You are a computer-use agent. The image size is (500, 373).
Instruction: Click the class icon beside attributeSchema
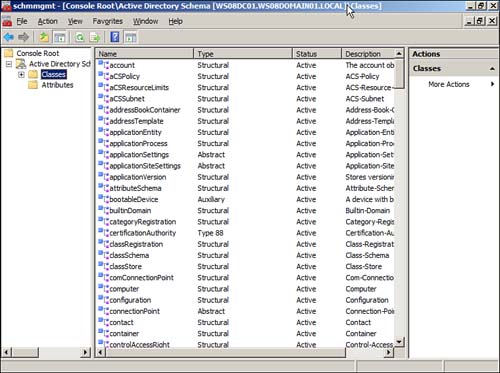[103, 188]
